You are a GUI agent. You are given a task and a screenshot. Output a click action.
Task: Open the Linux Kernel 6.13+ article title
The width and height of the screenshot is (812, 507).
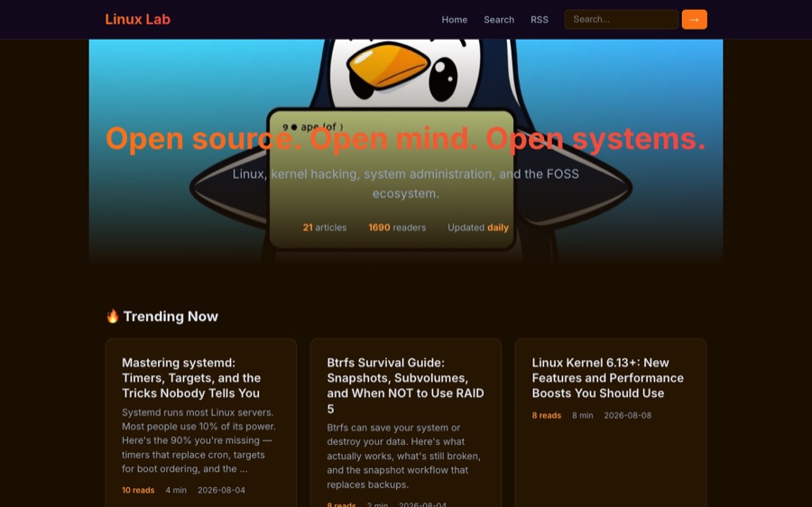[607, 377]
